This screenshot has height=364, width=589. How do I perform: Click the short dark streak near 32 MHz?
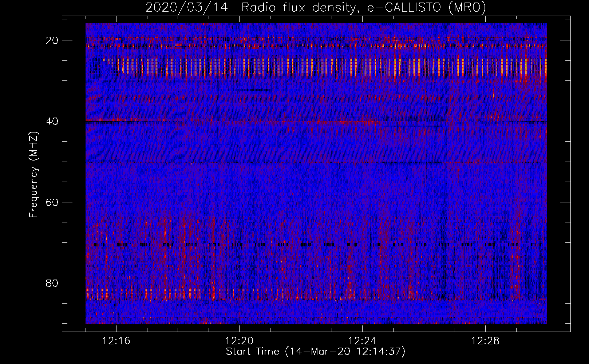coord(254,90)
